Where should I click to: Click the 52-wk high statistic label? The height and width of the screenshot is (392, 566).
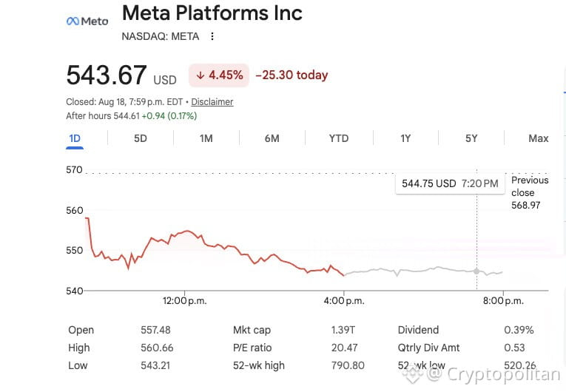tap(258, 365)
